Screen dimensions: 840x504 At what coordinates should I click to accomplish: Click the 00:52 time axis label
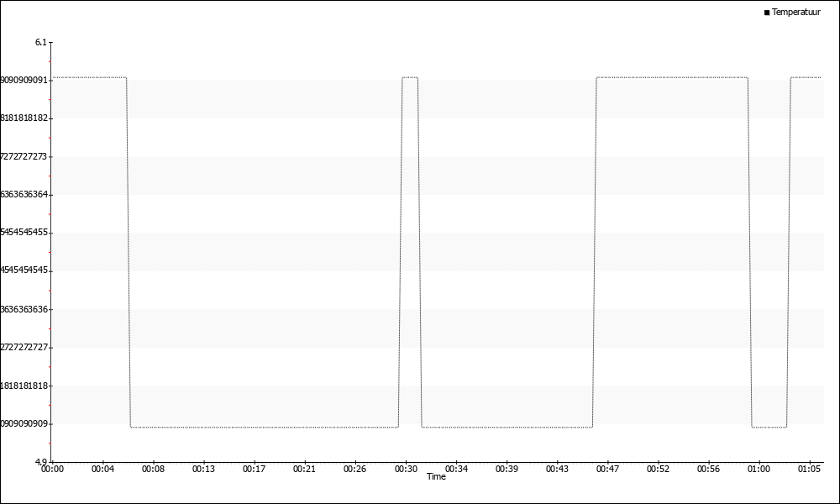click(658, 470)
